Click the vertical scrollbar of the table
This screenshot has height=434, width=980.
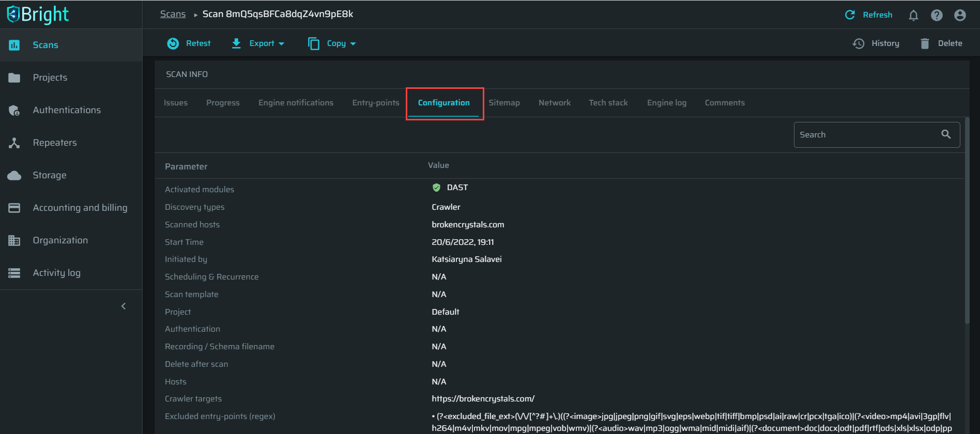(x=967, y=222)
